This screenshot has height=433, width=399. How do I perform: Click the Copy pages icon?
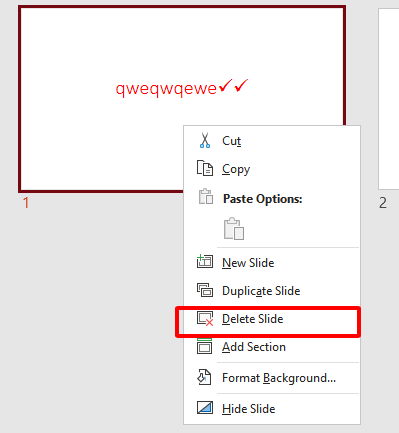(205, 168)
